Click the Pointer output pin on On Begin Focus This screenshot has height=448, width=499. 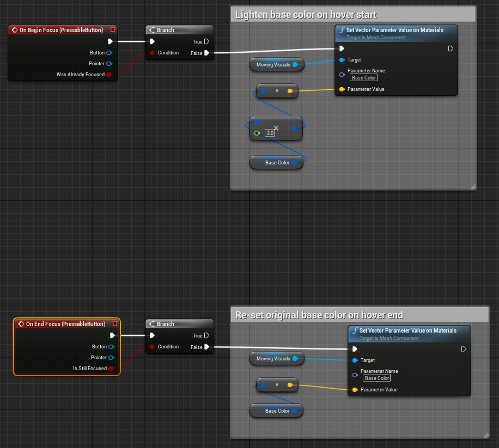pyautogui.click(x=109, y=64)
